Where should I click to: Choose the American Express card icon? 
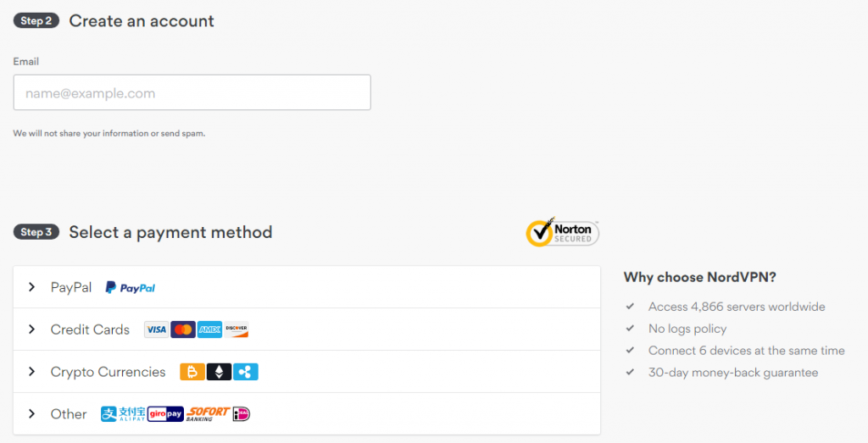click(x=210, y=329)
